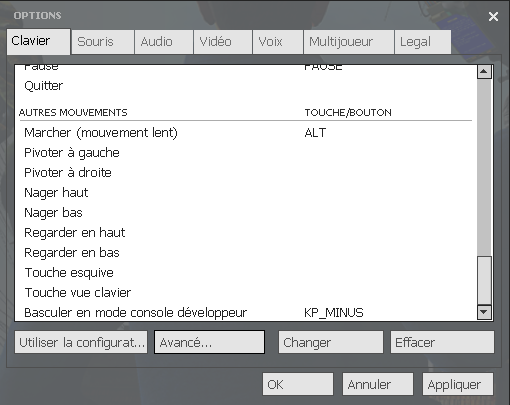Viewport: 510px width, 405px height.
Task: Select the Pivoter à gauche row
Action: click(x=246, y=153)
